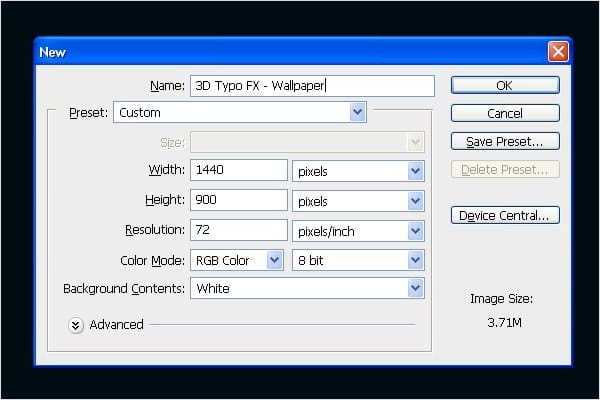Open the pixels/inch resolution units dropdown
The image size is (600, 400).
pos(359,231)
